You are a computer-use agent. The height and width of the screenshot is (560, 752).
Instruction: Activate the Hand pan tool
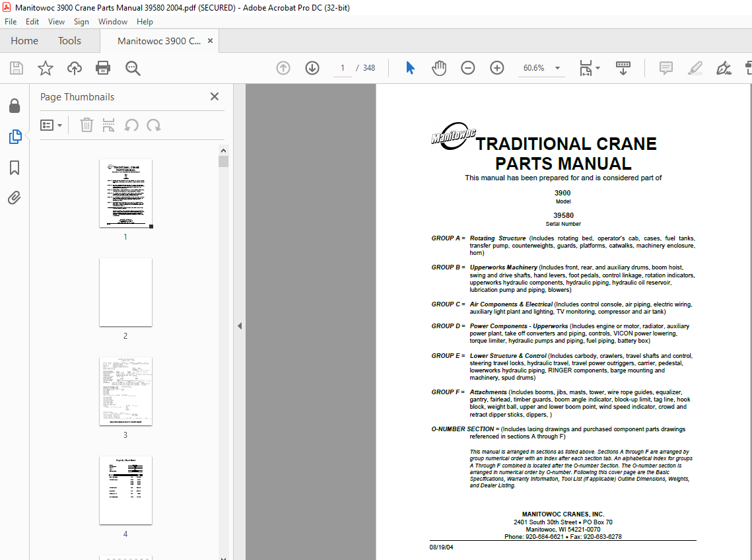tap(439, 68)
